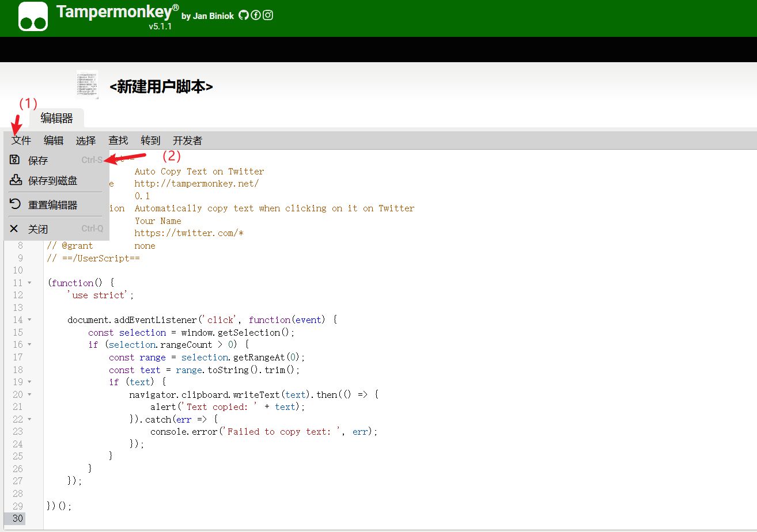Open the 文件 menu
Screen dimensions: 757x532
(x=21, y=140)
